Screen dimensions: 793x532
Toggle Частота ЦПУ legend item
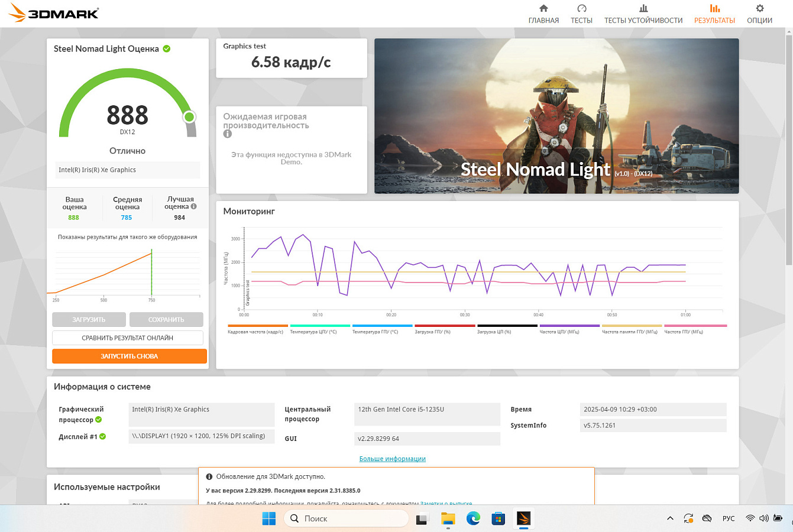coord(569,328)
